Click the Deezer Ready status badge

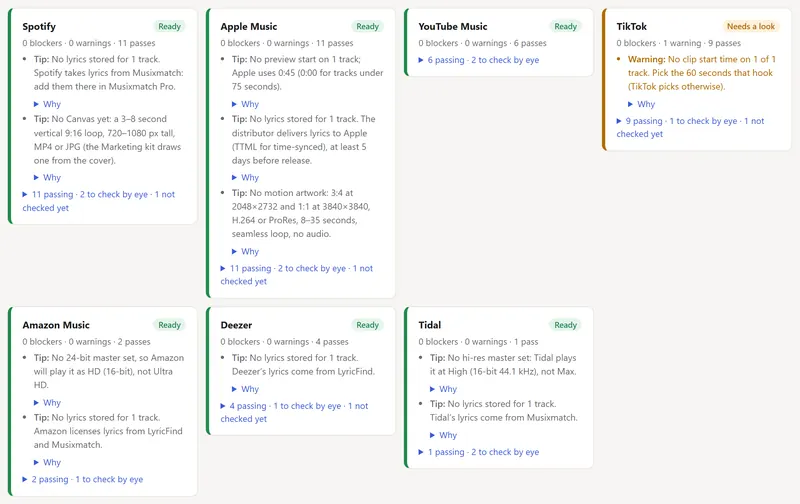coord(367,325)
